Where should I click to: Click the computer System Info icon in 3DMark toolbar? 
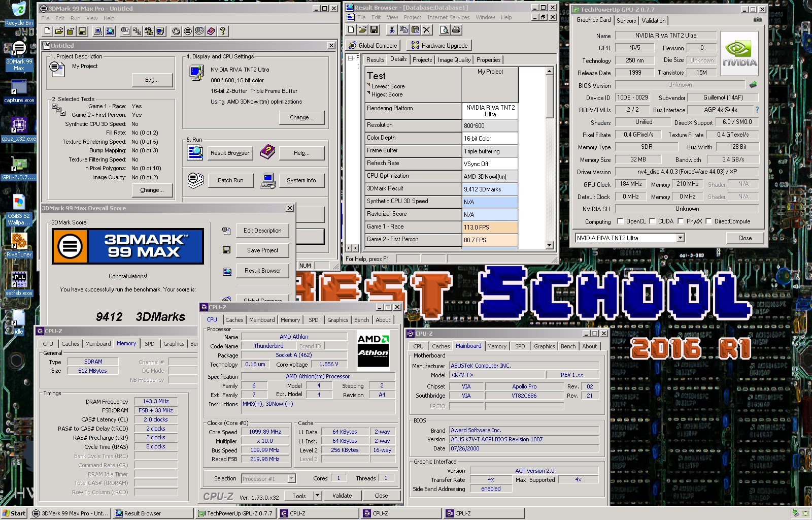(x=98, y=31)
